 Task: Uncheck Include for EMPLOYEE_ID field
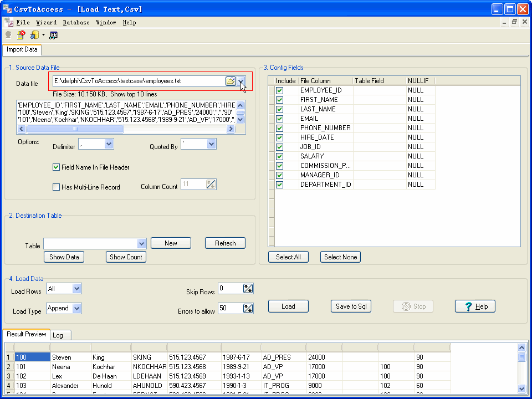click(279, 90)
